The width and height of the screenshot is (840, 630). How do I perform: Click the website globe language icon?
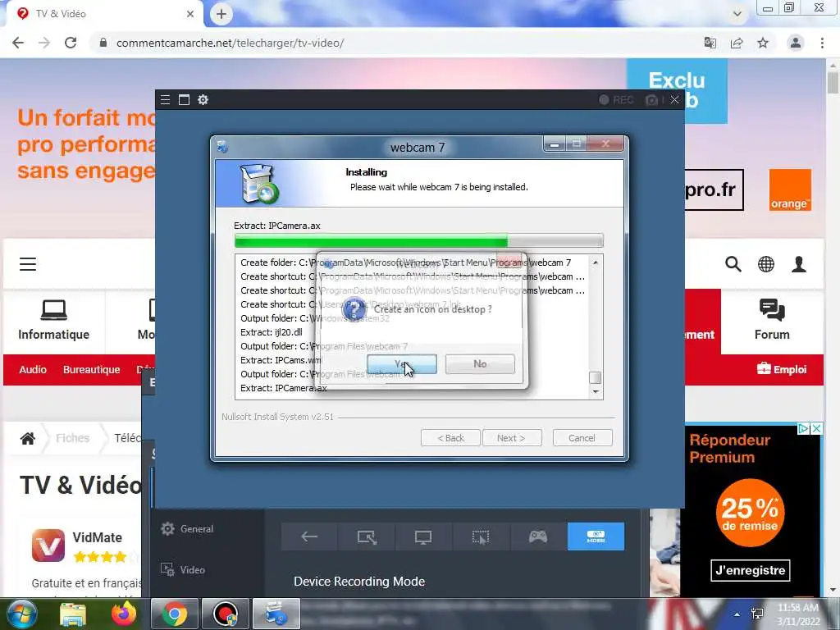click(x=766, y=264)
